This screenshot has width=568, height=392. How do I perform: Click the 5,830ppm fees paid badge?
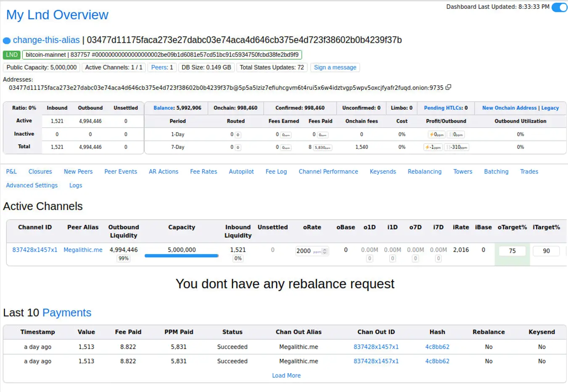[322, 148]
